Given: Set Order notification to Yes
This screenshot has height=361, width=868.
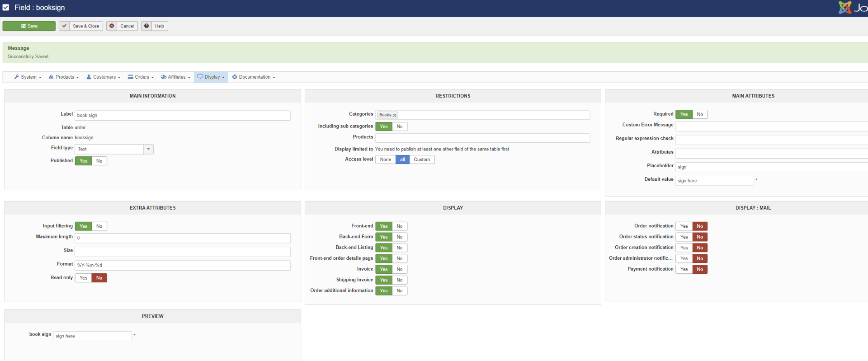Looking at the screenshot, I should click(684, 226).
